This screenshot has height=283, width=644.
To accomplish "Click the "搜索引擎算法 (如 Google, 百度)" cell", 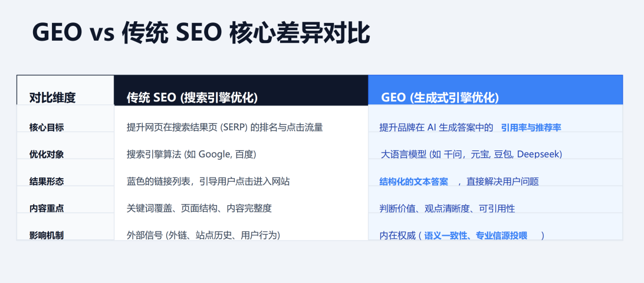I will pyautogui.click(x=192, y=154).
